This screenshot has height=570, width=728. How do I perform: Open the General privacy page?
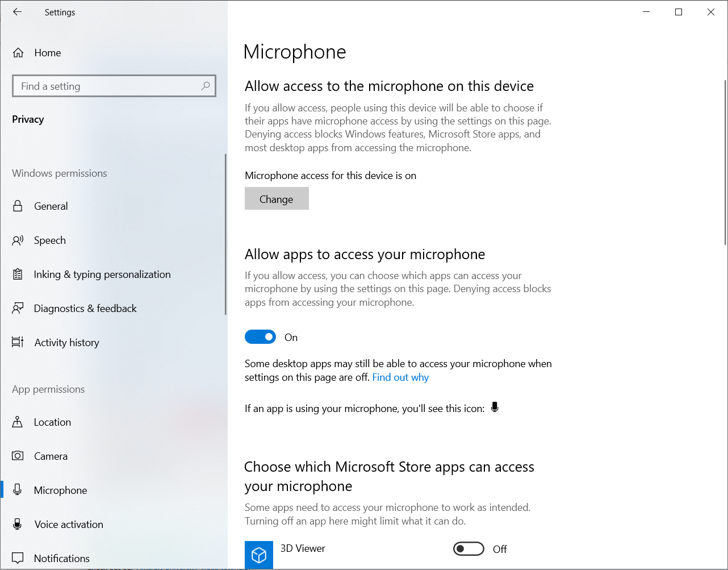[x=114, y=206]
